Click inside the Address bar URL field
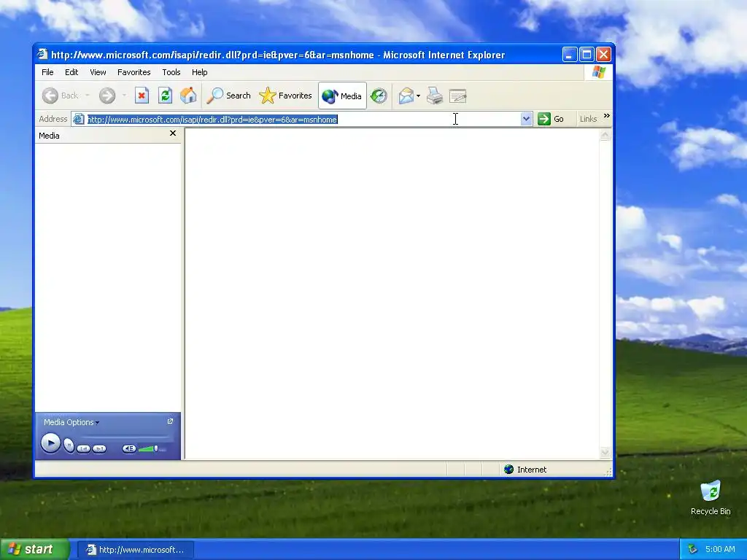Image resolution: width=747 pixels, height=560 pixels. pos(303,119)
